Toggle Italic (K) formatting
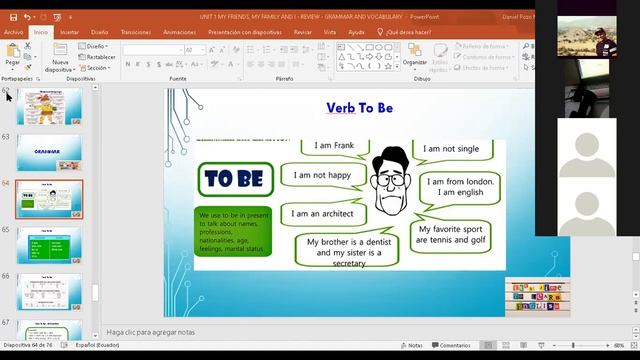Image resolution: width=640 pixels, height=360 pixels. point(138,64)
